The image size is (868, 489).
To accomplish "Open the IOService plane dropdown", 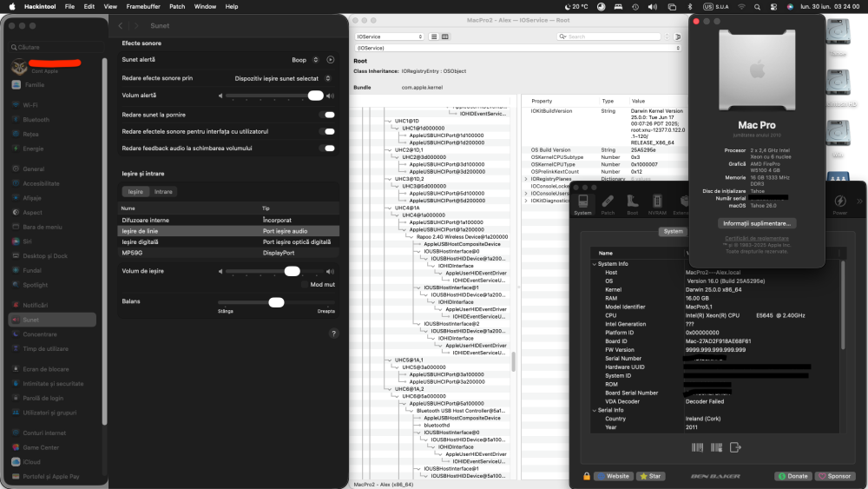I will (389, 36).
